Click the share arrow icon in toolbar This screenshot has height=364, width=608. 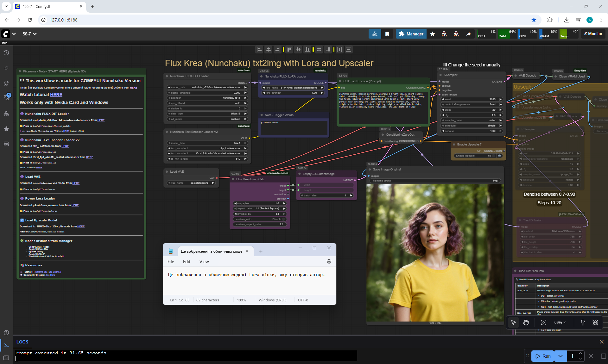[x=468, y=34]
